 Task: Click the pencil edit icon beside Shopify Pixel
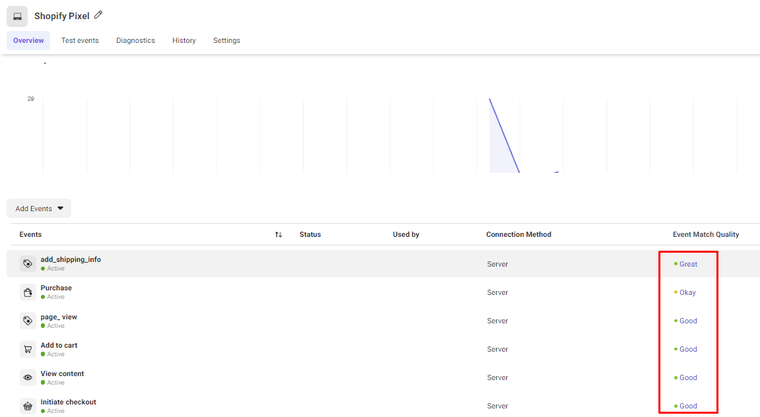point(98,15)
